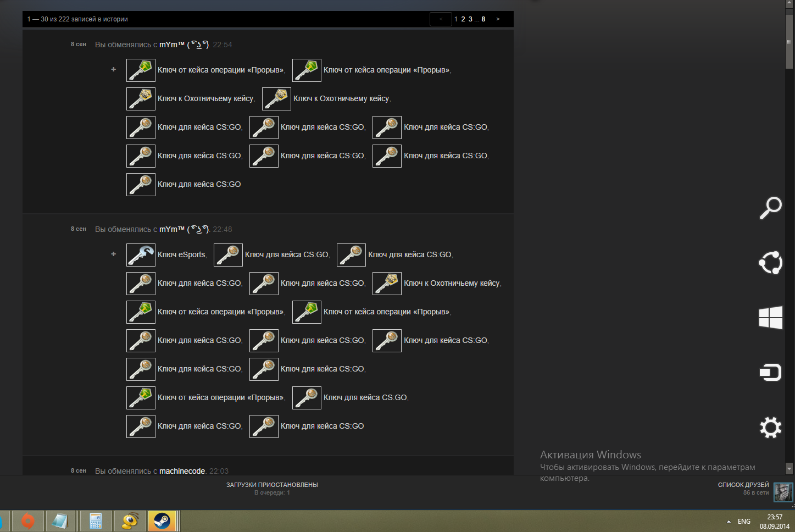Open the Settings charm gear icon
Image resolution: width=795 pixels, height=532 pixels.
[770, 428]
